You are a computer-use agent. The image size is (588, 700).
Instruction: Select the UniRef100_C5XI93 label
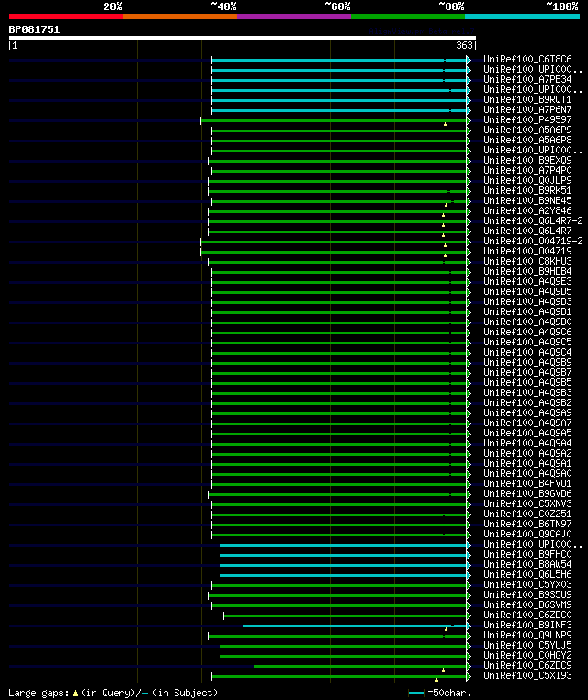point(527,676)
